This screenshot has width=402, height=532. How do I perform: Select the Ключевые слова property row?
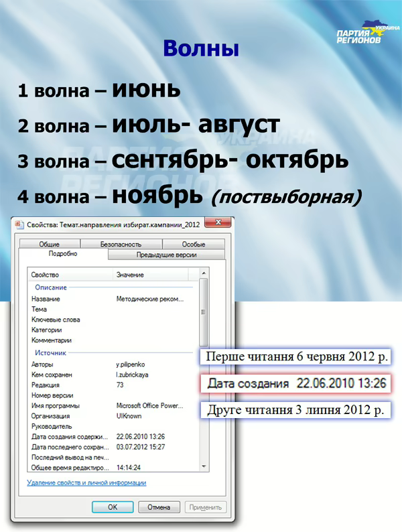click(56, 320)
